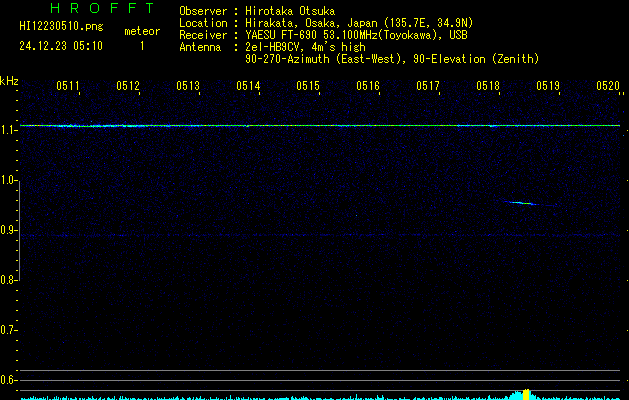The image size is (629, 400).
Task: Click time marker 0513
Action: (x=188, y=86)
